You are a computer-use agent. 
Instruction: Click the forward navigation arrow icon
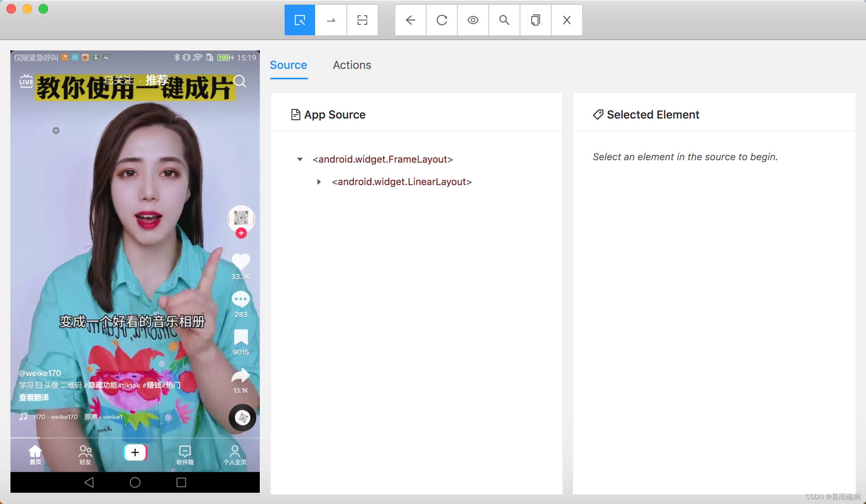point(331,20)
